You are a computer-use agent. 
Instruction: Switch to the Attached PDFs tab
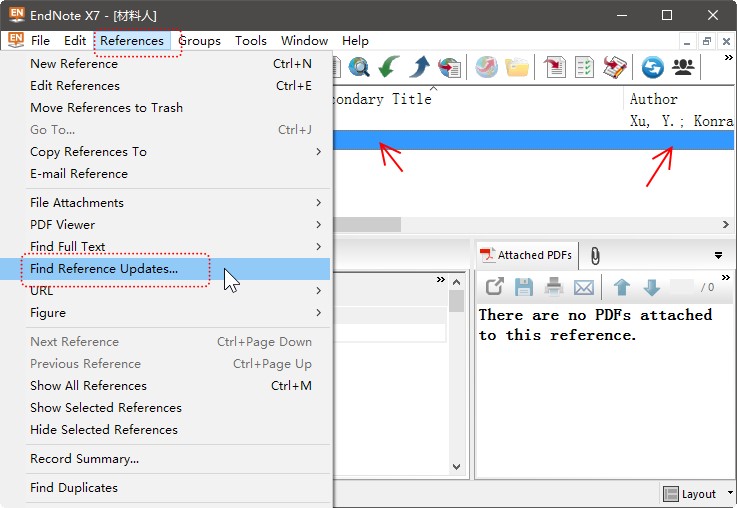527,255
